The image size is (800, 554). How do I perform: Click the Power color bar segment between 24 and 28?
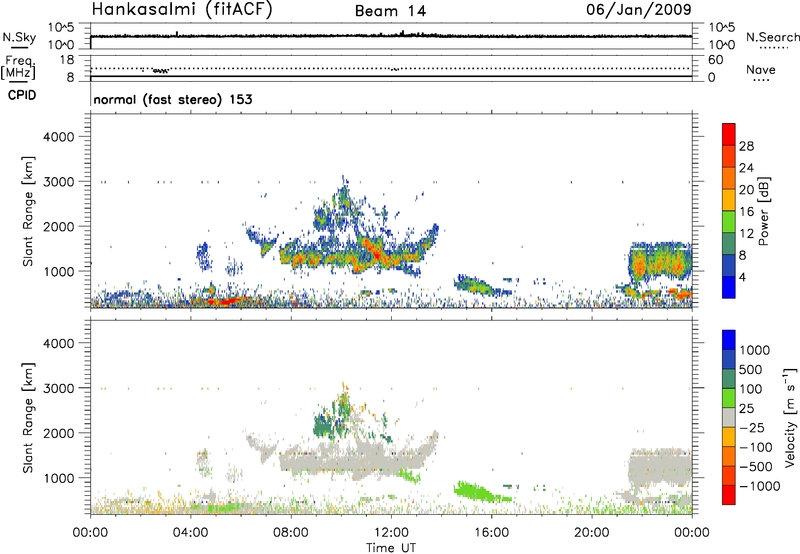[729, 157]
